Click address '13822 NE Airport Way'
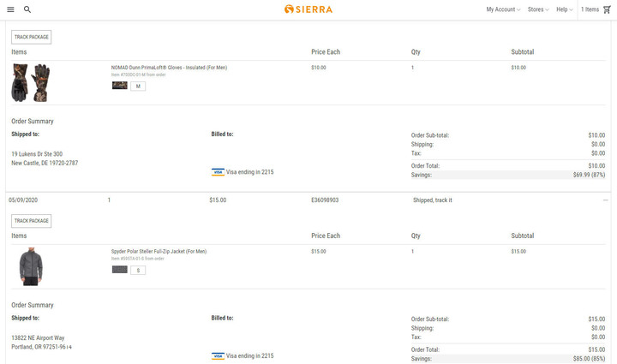This screenshot has height=364, width=617. click(38, 338)
